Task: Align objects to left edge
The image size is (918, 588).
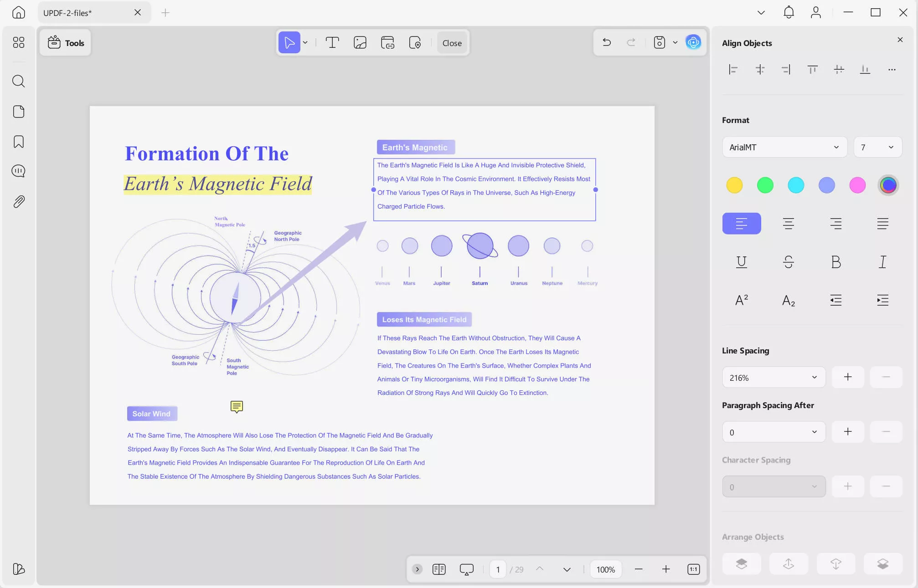Action: coord(733,69)
